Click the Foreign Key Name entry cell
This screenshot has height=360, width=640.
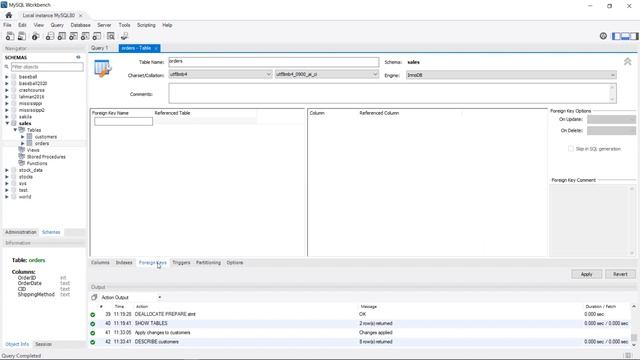[123, 121]
